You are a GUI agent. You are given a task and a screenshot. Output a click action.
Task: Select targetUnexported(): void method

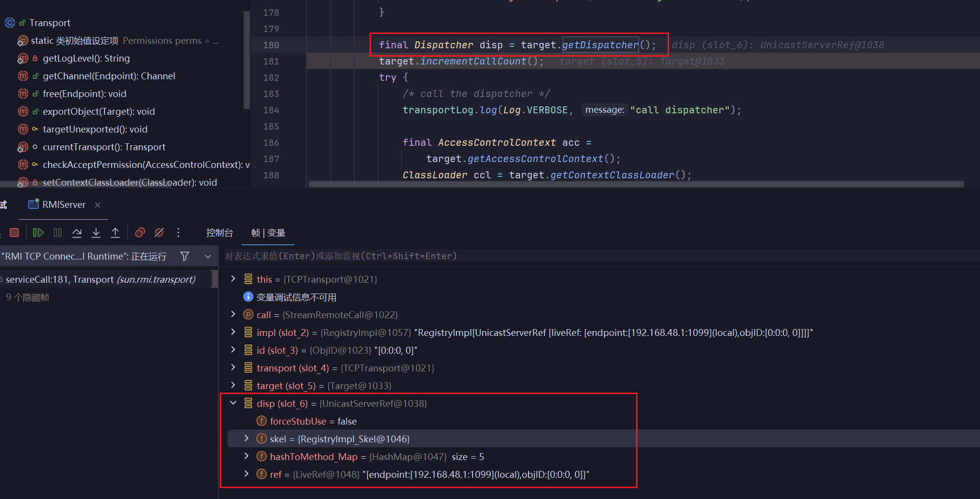(x=95, y=129)
